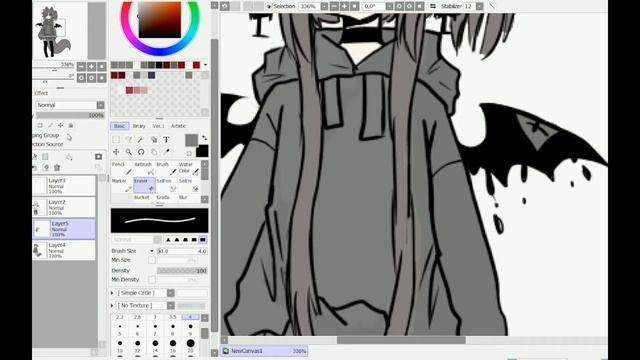Pick brush size 3.5 preset

[173, 317]
